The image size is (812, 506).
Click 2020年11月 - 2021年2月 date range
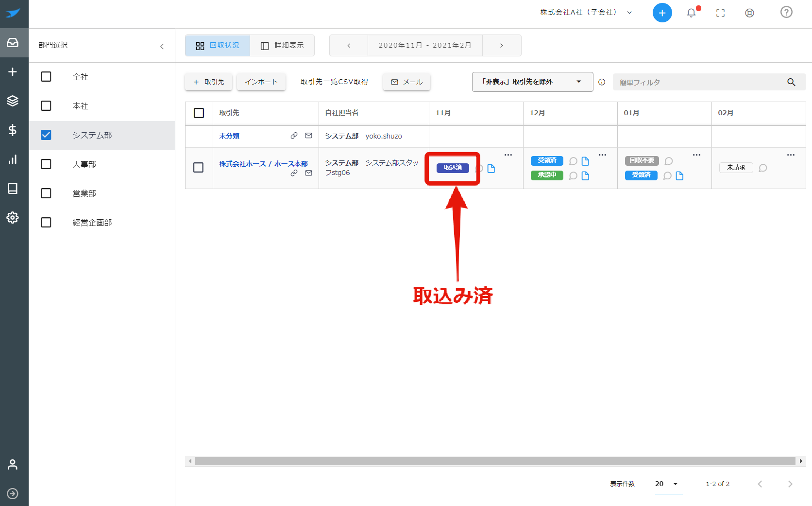pos(425,46)
